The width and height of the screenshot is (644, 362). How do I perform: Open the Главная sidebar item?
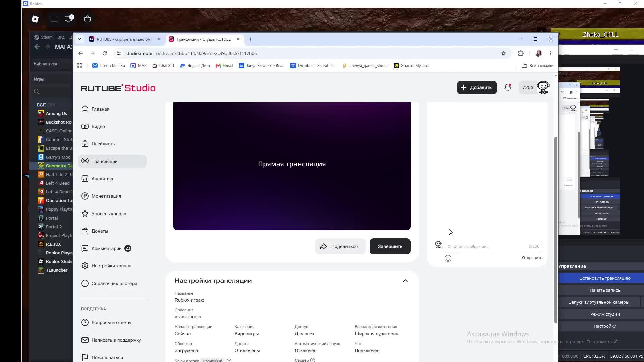112,109
